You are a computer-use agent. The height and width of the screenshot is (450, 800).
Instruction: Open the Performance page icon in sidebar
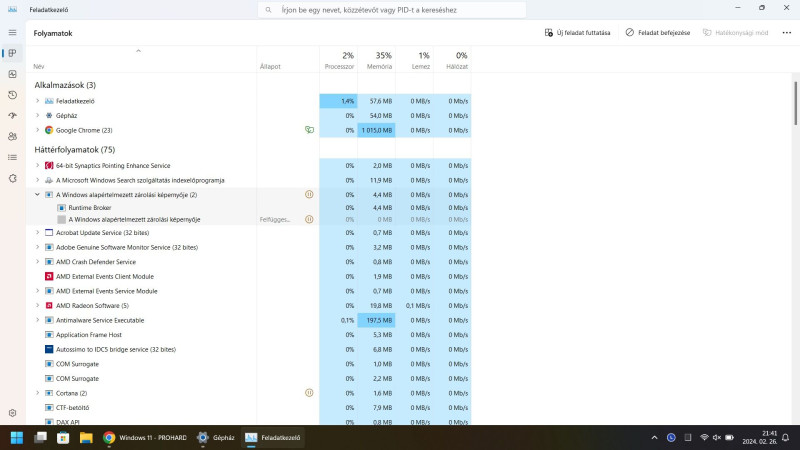(12, 74)
